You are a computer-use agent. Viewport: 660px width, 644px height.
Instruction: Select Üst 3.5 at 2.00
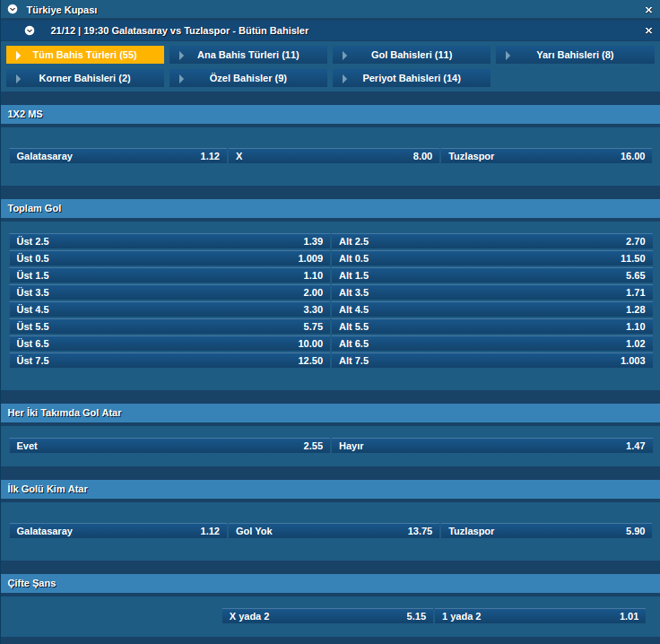[x=169, y=292]
